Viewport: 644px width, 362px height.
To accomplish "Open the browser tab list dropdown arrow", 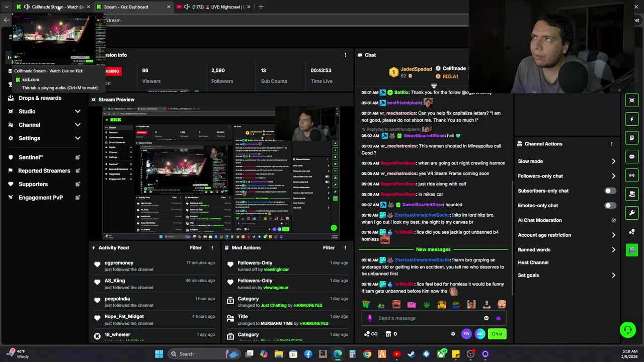I will 7,7.
